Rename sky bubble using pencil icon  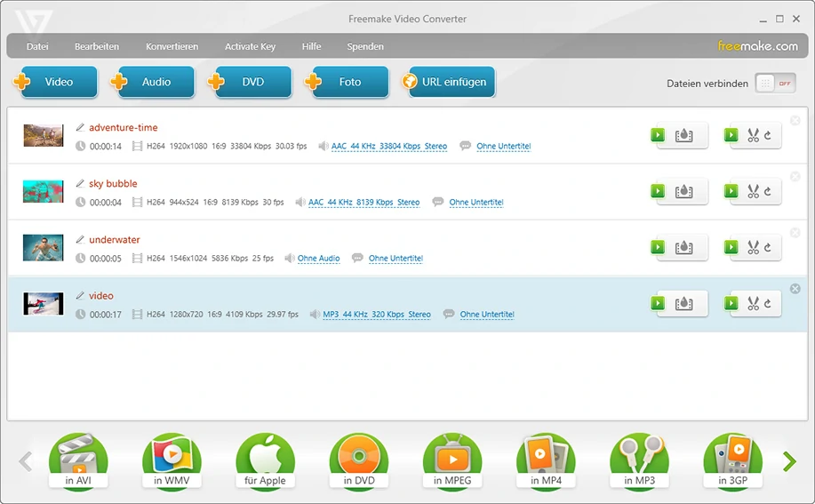coord(80,183)
